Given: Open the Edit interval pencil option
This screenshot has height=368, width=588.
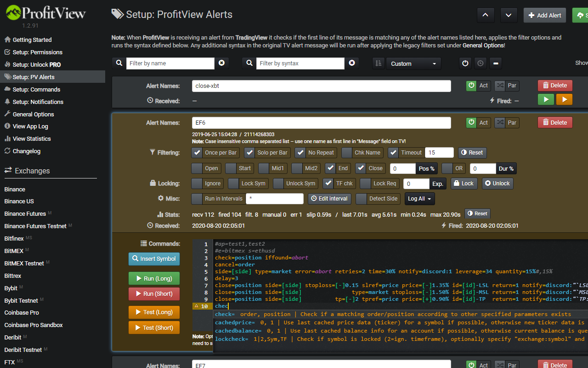Looking at the screenshot, I should click(x=329, y=199).
